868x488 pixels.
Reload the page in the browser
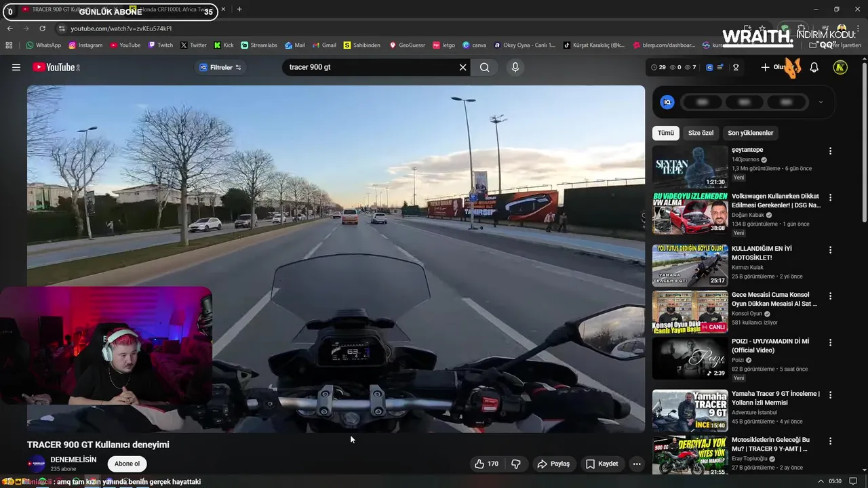pos(42,28)
